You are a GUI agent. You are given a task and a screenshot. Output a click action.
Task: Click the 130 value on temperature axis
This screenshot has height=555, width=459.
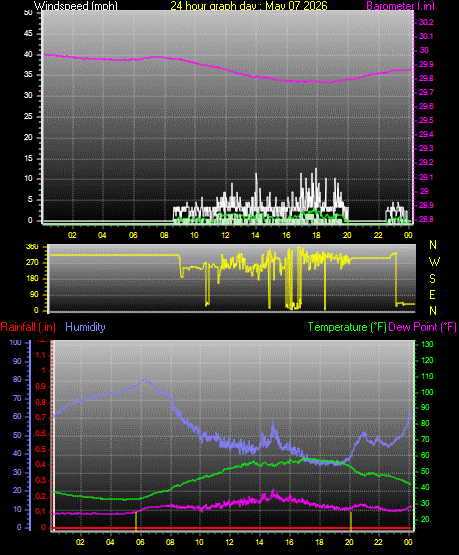pyautogui.click(x=427, y=344)
